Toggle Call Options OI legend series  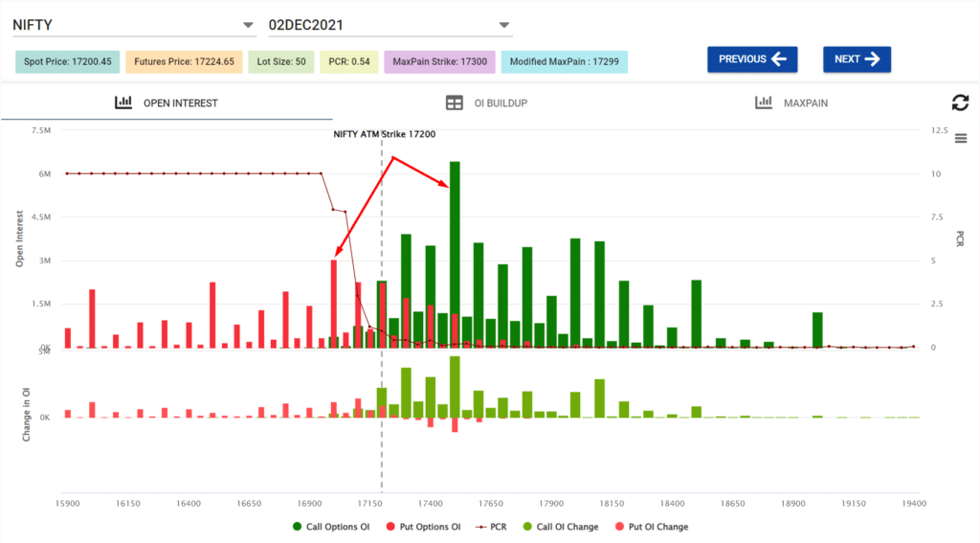click(331, 527)
